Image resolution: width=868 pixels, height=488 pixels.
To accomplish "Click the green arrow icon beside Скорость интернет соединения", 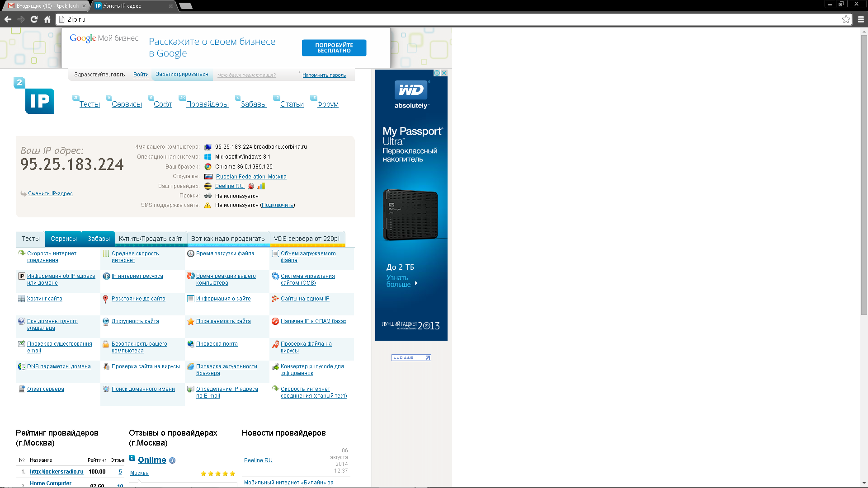I will tap(21, 253).
